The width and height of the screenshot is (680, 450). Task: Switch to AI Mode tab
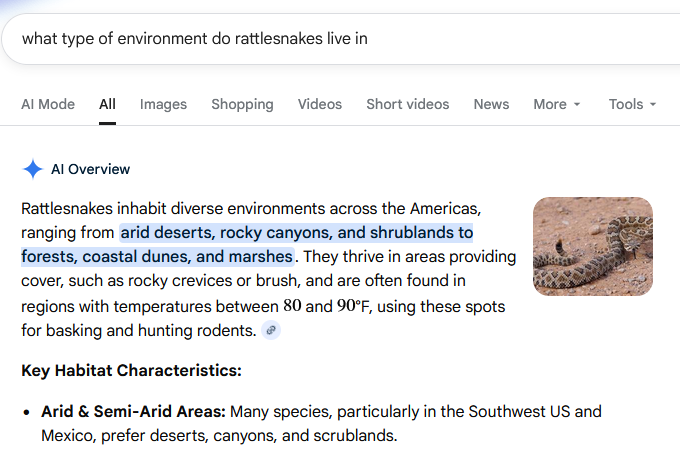tap(48, 104)
